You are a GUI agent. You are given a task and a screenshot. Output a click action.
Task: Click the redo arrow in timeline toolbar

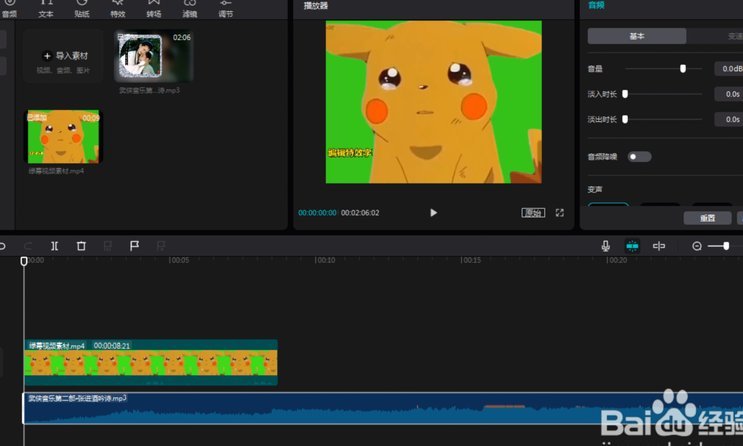tap(28, 246)
